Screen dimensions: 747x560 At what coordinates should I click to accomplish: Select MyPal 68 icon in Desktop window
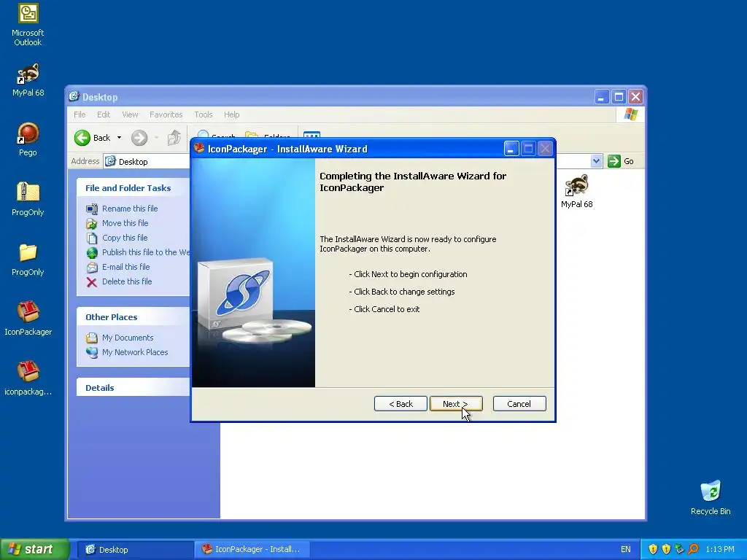pos(576,192)
